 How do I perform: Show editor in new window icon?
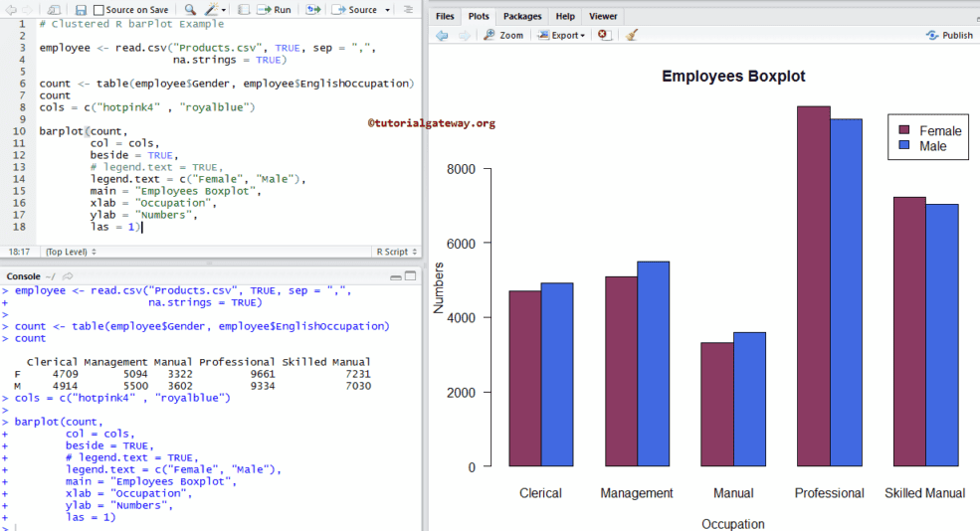(x=55, y=10)
